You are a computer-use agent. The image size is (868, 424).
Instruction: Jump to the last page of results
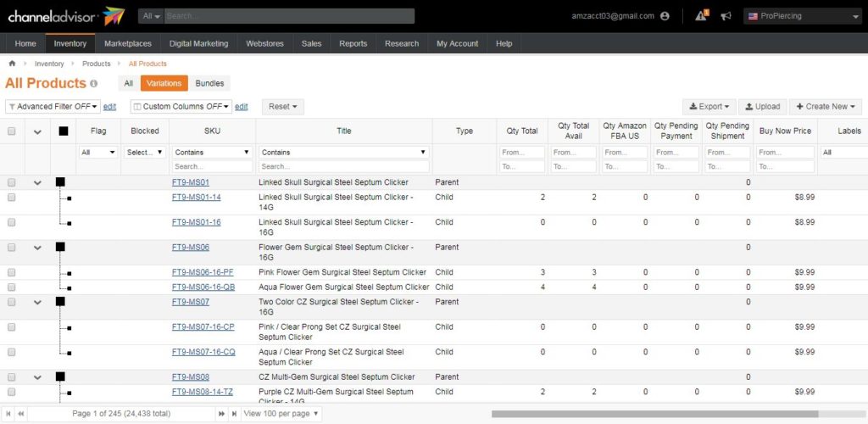coord(233,413)
